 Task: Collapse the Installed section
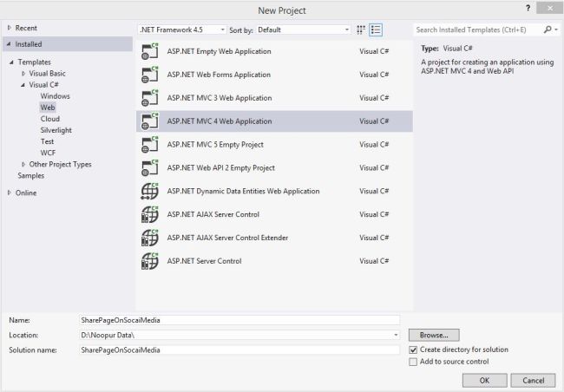point(9,44)
